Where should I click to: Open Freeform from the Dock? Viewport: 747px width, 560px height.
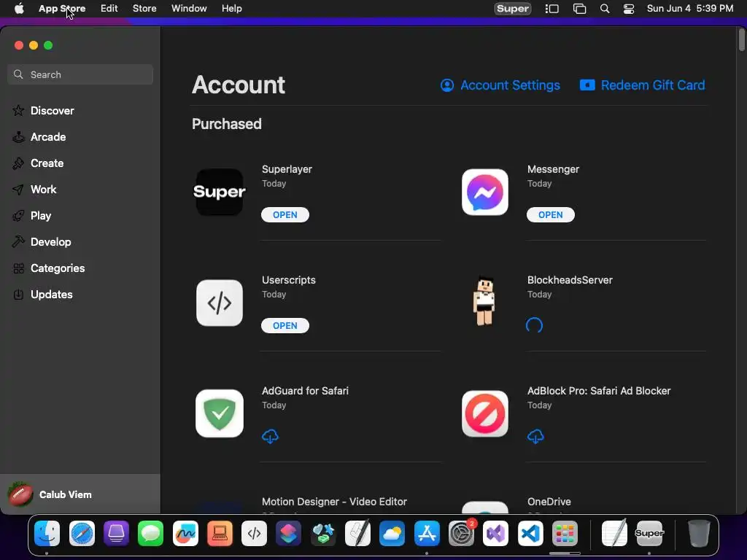pyautogui.click(x=185, y=533)
